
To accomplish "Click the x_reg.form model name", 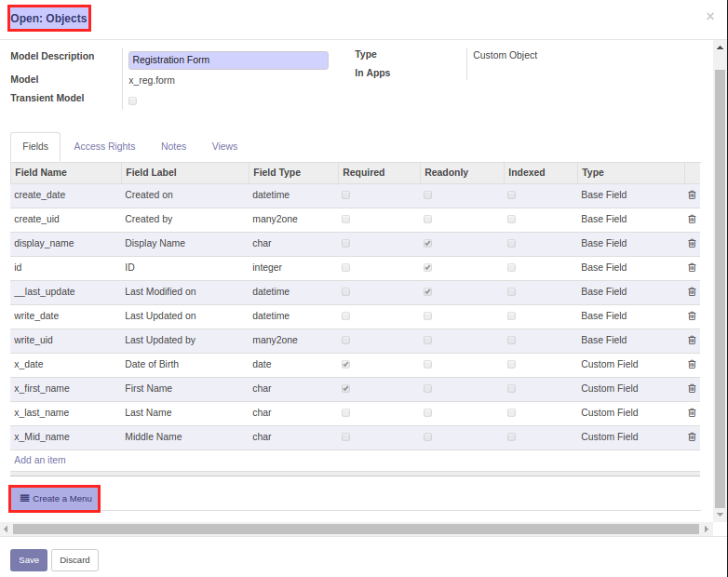I will 152,80.
